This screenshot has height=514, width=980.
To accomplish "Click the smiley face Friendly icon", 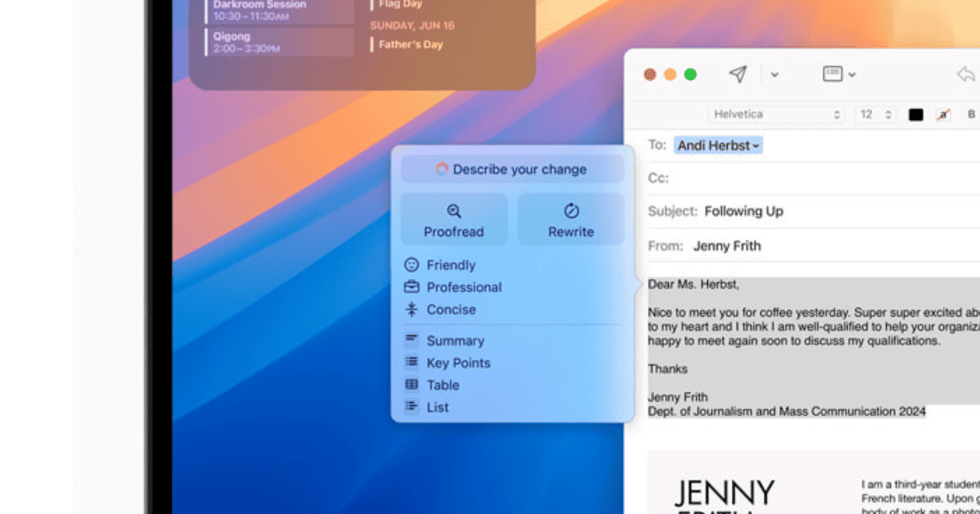I will pos(412,265).
